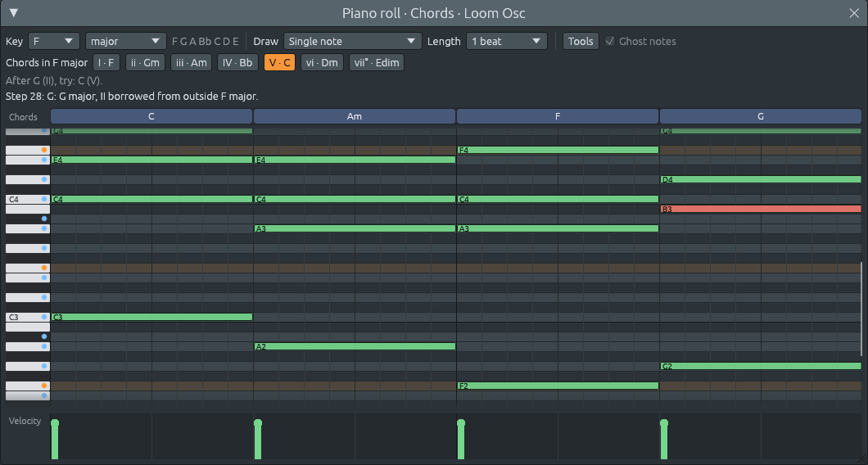This screenshot has height=465, width=868.
Task: Adjust the velocity bar under F chord
Action: tap(461, 440)
